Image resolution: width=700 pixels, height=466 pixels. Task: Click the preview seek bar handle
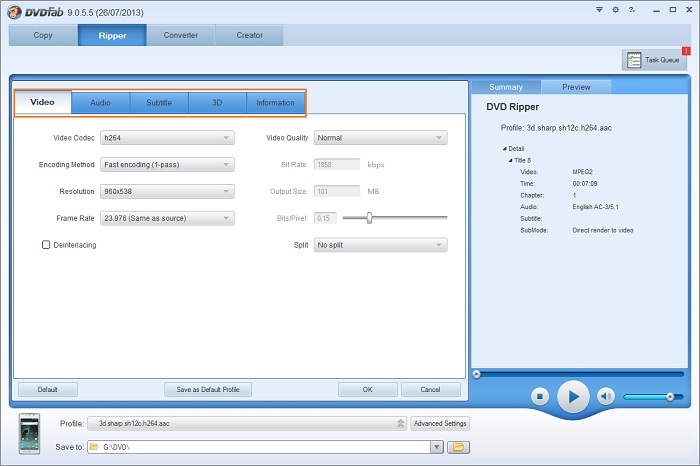[x=477, y=374]
